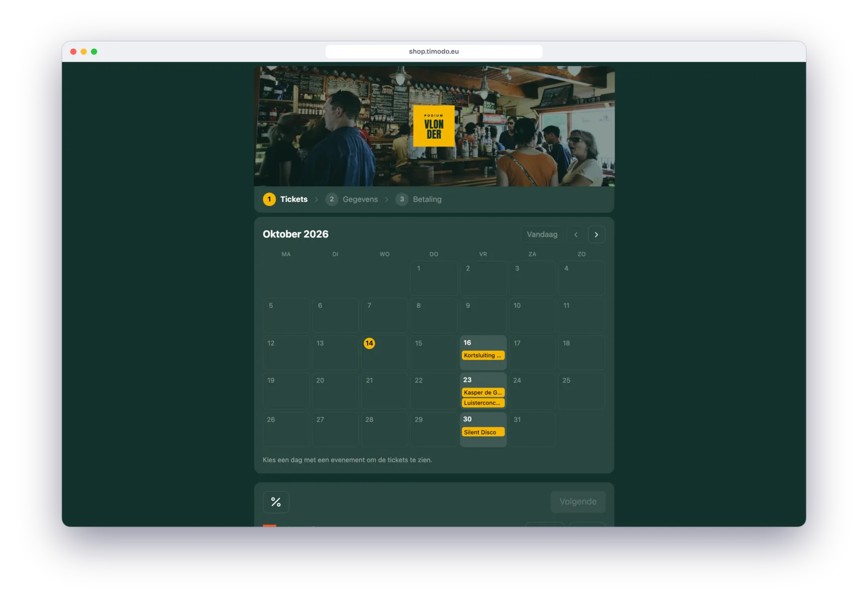The width and height of the screenshot is (868, 599).
Task: Click the venue bar header photo
Action: [x=434, y=126]
